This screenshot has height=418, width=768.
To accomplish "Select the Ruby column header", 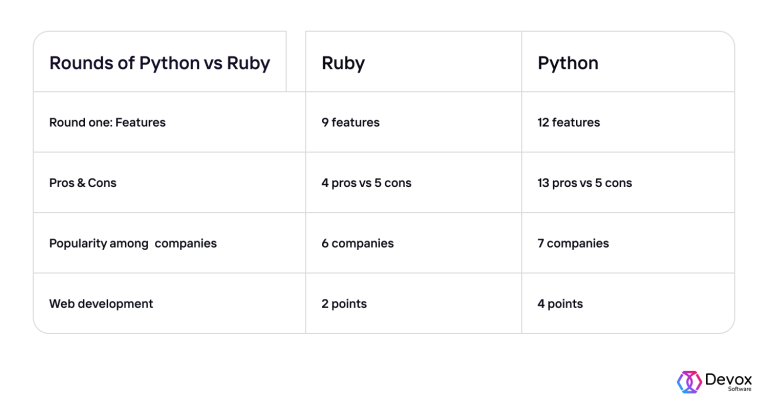I will [x=343, y=63].
